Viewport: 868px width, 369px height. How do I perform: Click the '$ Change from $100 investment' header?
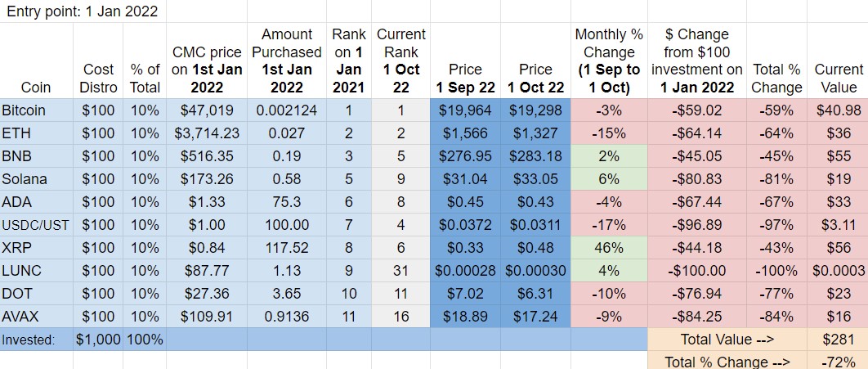pyautogui.click(x=697, y=61)
